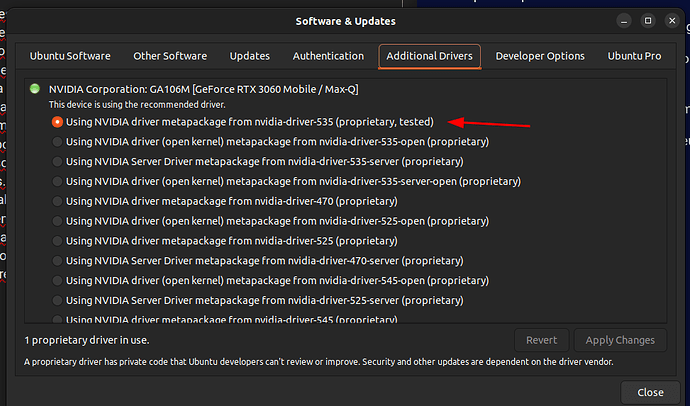690x406 pixels.
Task: Open the Developer Options tab
Action: point(540,56)
